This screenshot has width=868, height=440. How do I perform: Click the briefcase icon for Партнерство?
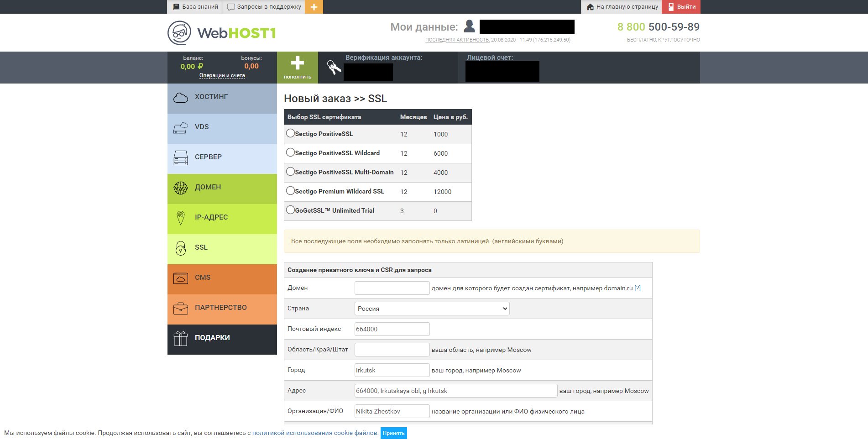181,309
